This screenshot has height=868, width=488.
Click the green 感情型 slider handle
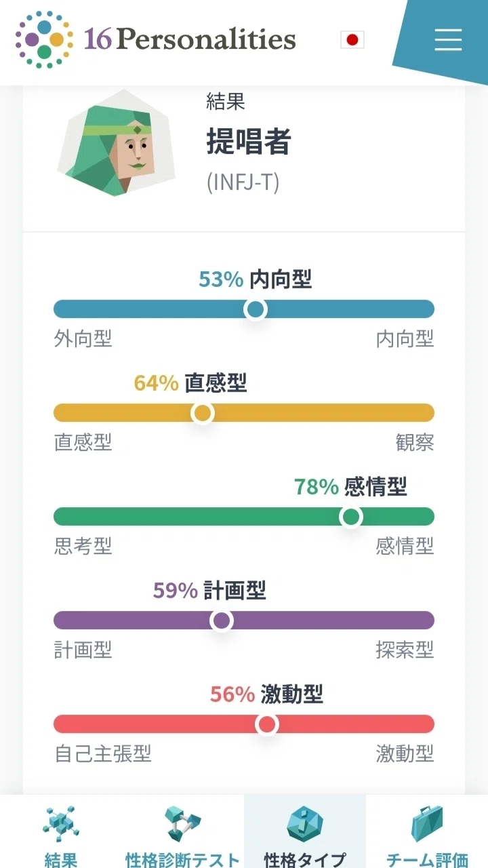coord(350,517)
